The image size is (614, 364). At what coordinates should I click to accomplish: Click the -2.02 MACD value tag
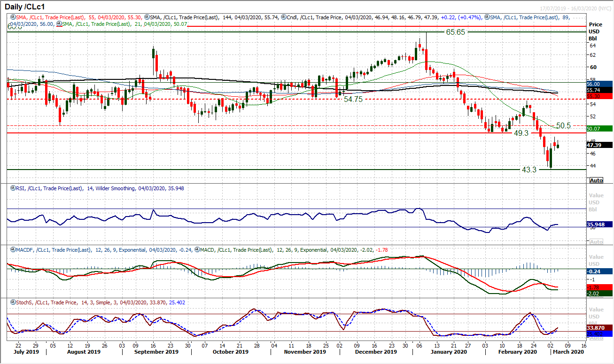click(x=599, y=294)
